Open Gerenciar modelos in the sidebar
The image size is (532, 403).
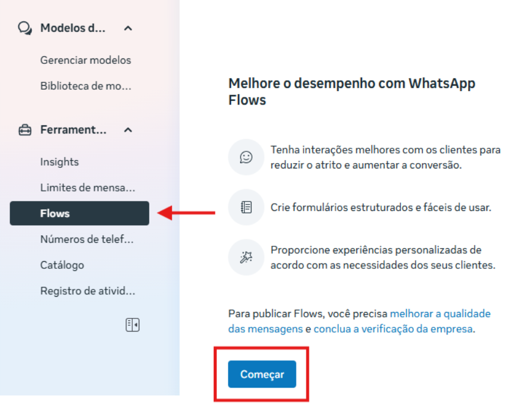click(86, 60)
